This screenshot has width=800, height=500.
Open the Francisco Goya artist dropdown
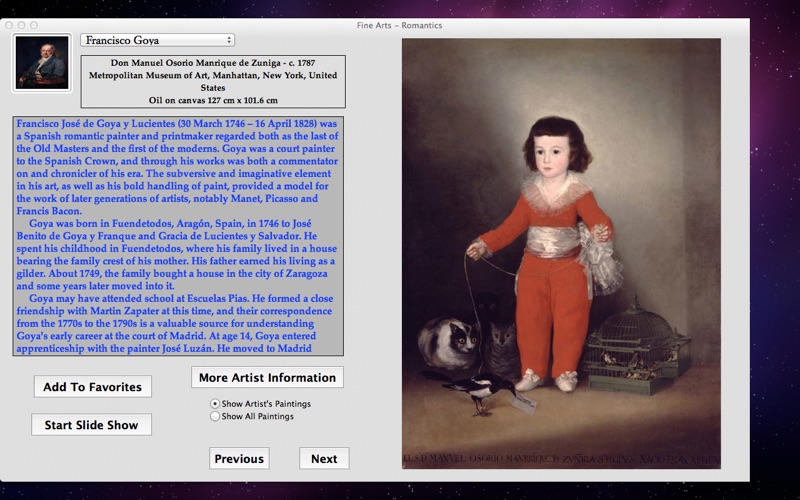click(x=157, y=40)
